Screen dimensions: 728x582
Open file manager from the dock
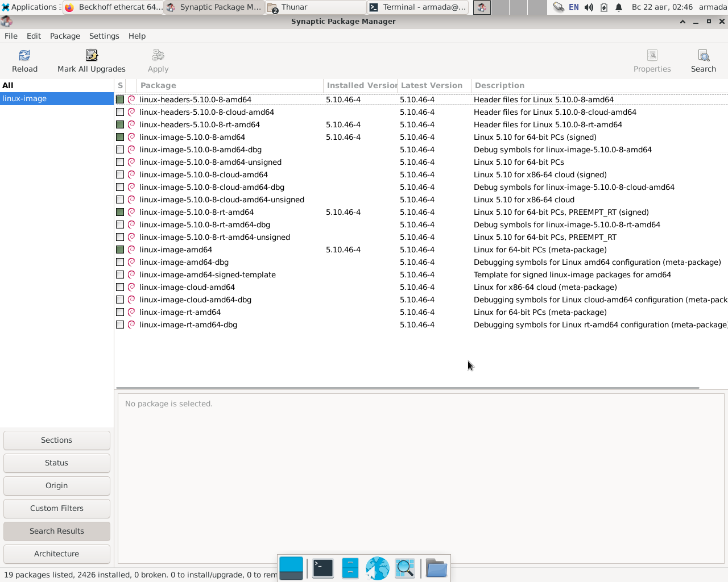[350, 568]
